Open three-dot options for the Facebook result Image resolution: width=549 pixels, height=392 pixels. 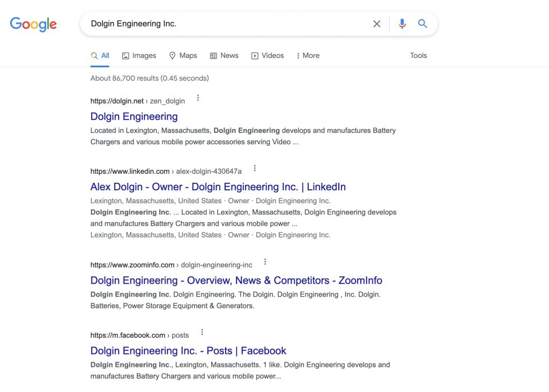202,332
